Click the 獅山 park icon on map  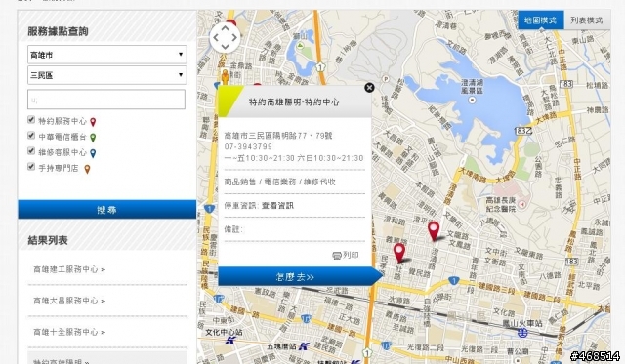point(301,46)
